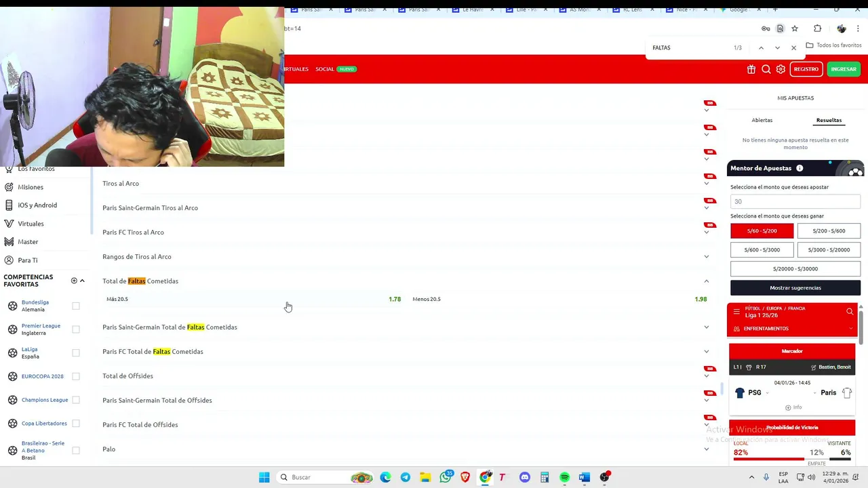
Task: Bookmark the page with the star icon
Action: tap(795, 28)
